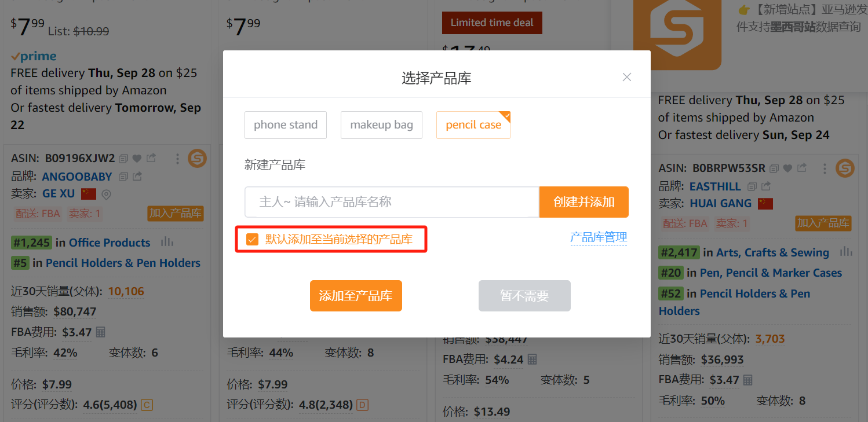Click the 添加至产品库 button
Viewport: 868px width, 422px height.
356,296
